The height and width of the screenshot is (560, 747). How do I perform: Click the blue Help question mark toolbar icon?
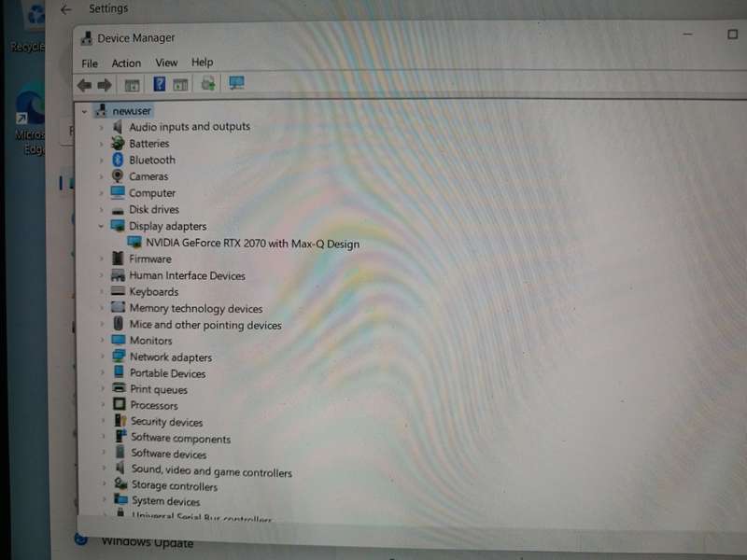[159, 84]
